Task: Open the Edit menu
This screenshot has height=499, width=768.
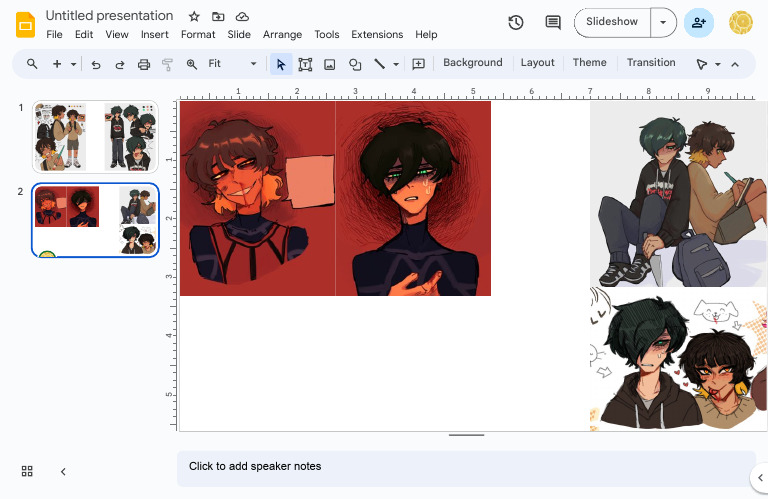Action: [84, 35]
